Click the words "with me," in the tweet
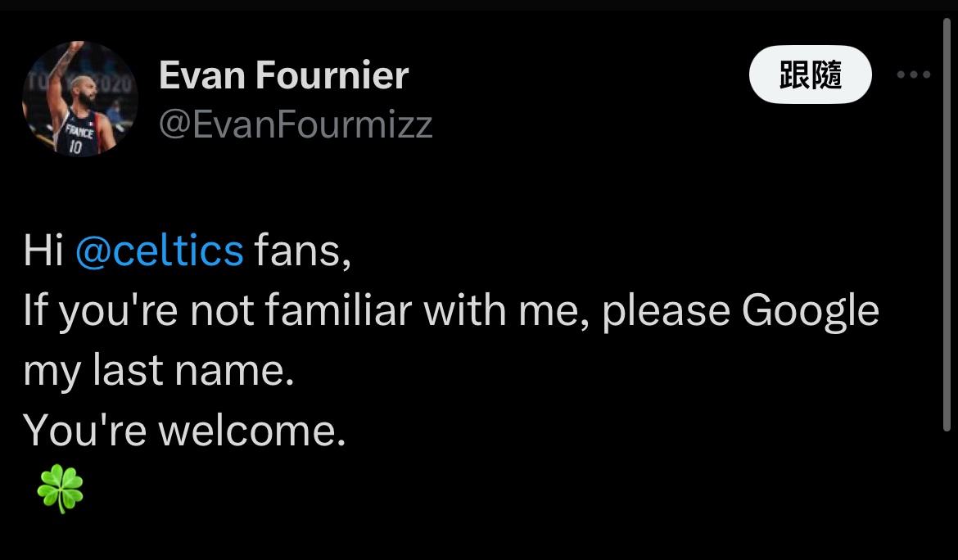Screen dimensions: 958x560 tap(506, 311)
